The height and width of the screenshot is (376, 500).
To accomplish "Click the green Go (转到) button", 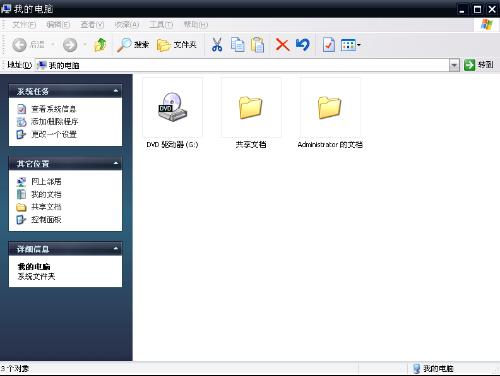I will click(479, 65).
